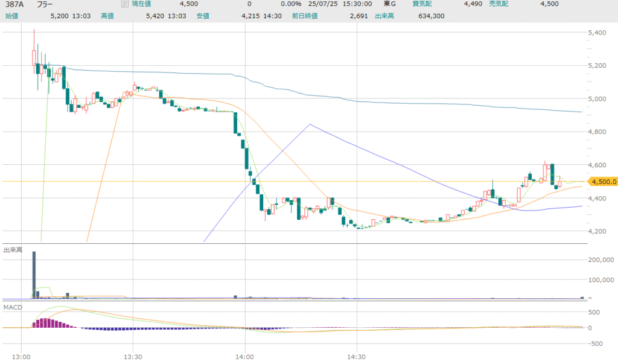
Task: Click the 売気配 label
Action: (x=499, y=4)
